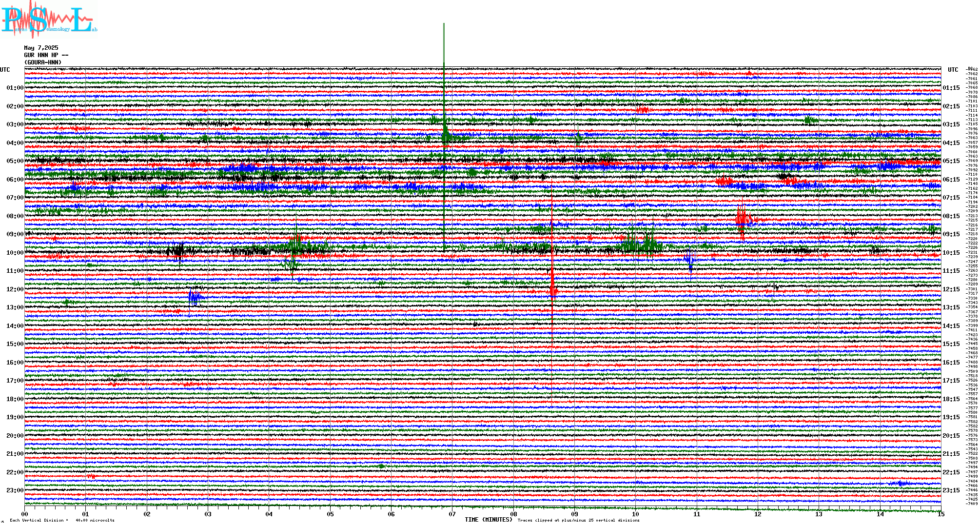Click the '23:15' time label on right
Image resolution: width=980 pixels, height=527 pixels.
coord(951,490)
